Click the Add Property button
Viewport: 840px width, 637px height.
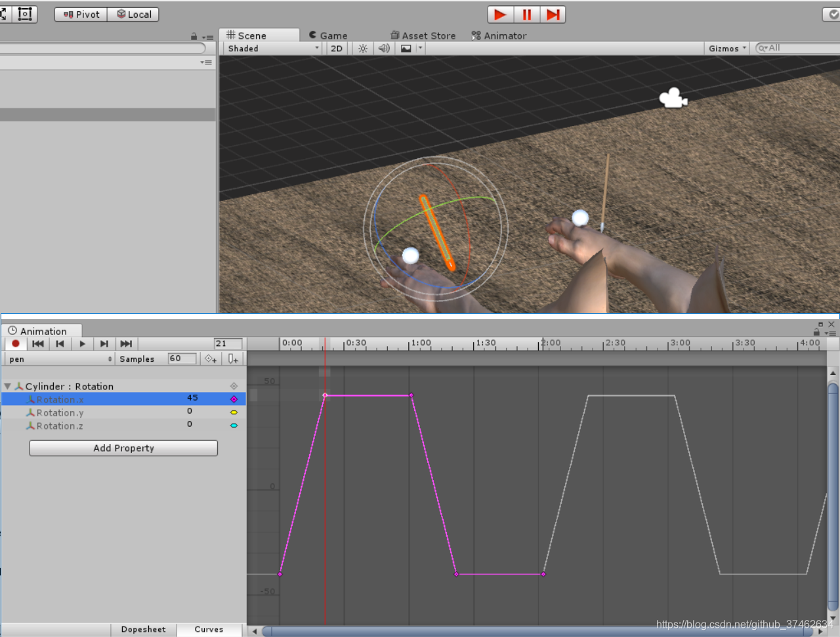coord(123,448)
